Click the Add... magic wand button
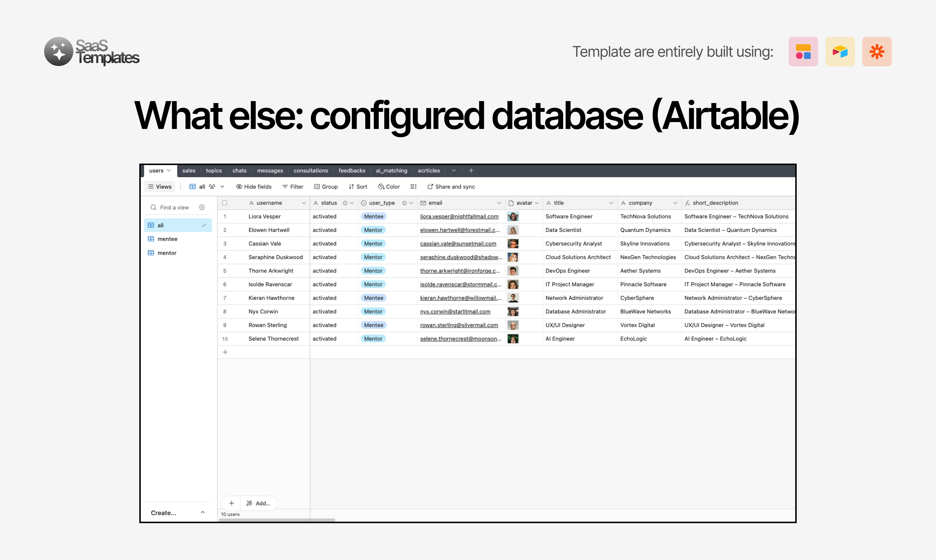The width and height of the screenshot is (936, 560). click(x=259, y=503)
